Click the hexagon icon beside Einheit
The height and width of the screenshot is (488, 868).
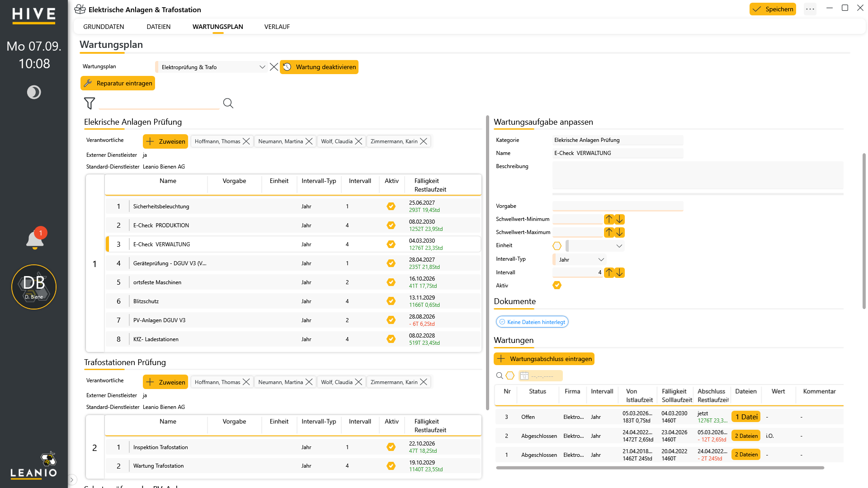557,246
